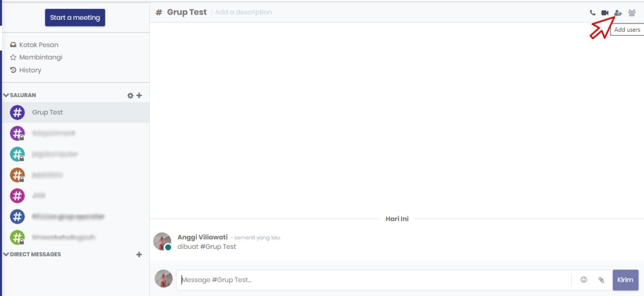The image size is (644, 296).
Task: Click Anggi Viliawati's avatar in message
Action: point(162,241)
